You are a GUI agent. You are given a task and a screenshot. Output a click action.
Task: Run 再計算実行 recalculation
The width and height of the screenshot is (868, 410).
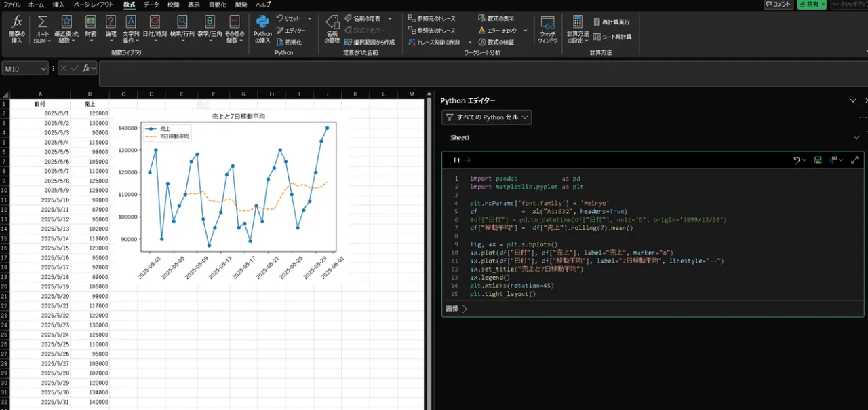pyautogui.click(x=611, y=22)
